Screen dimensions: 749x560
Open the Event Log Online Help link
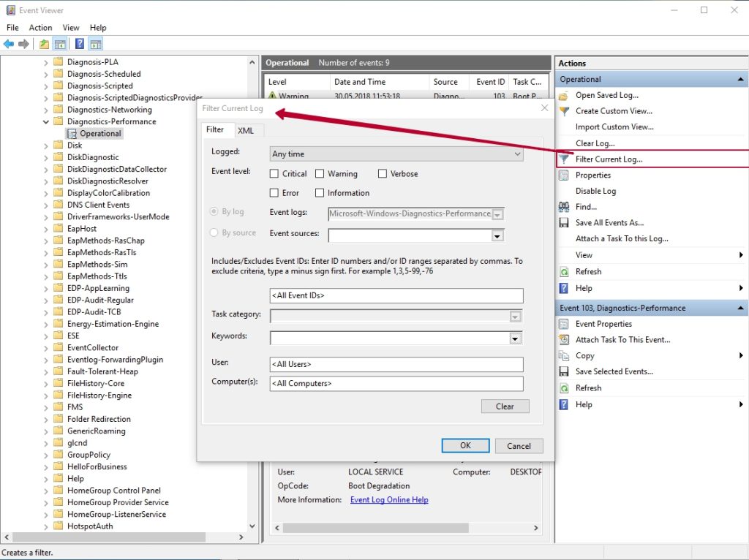click(389, 499)
